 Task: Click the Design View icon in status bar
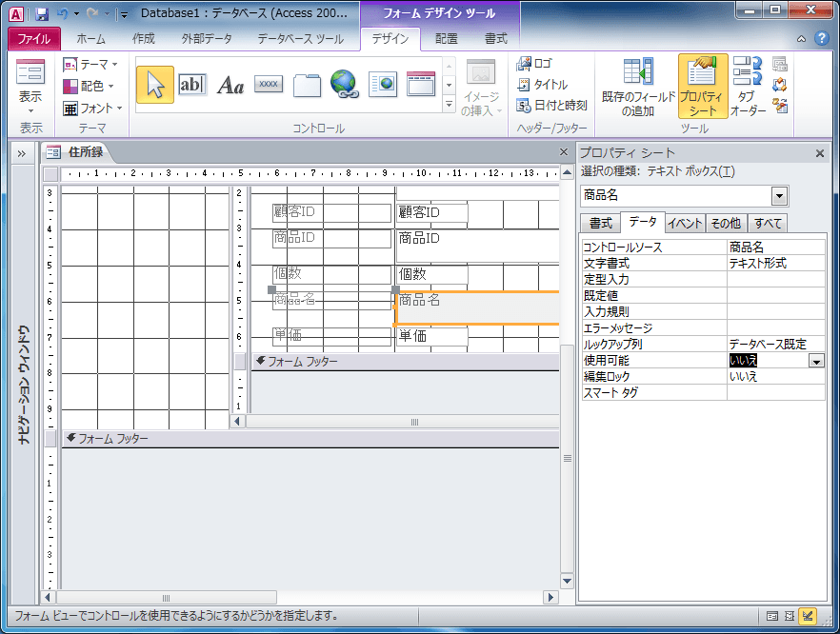(808, 616)
